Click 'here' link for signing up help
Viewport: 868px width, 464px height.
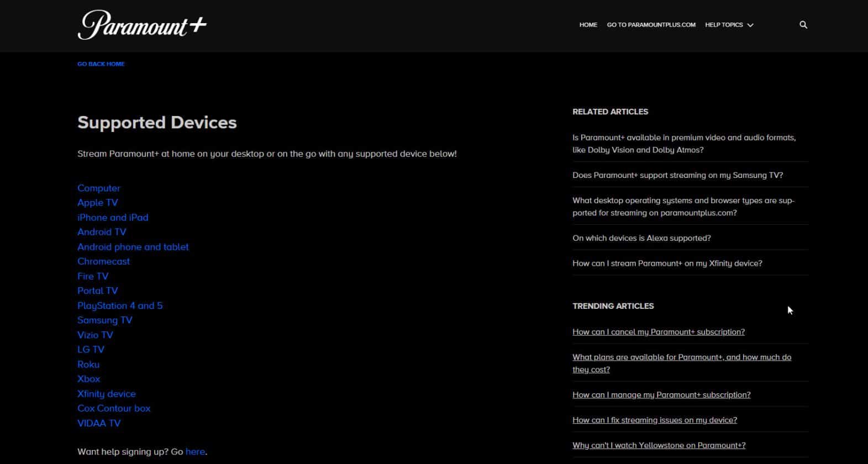pyautogui.click(x=195, y=452)
